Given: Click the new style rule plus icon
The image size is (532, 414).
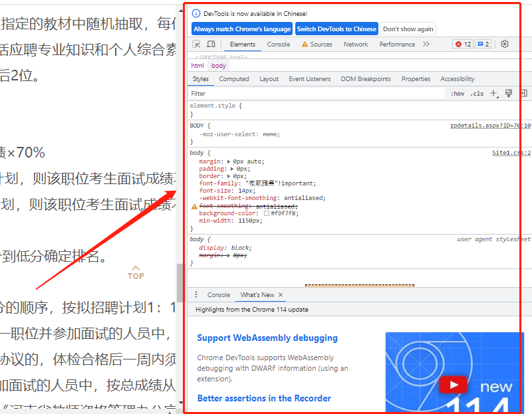Looking at the screenshot, I should click(x=493, y=93).
